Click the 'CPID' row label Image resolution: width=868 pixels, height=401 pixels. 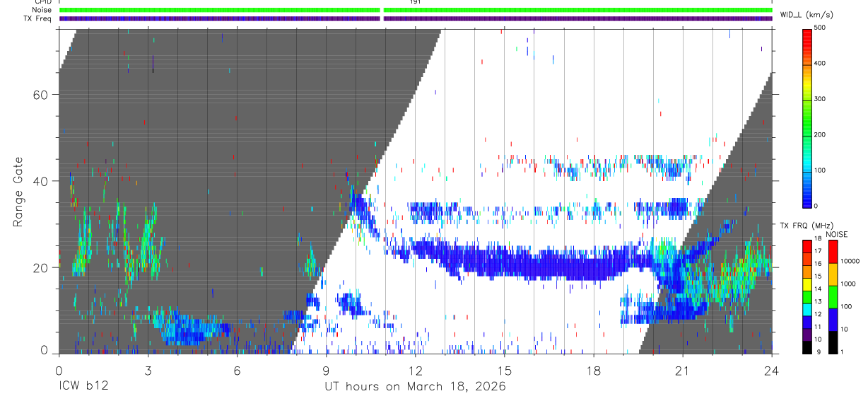click(42, 2)
